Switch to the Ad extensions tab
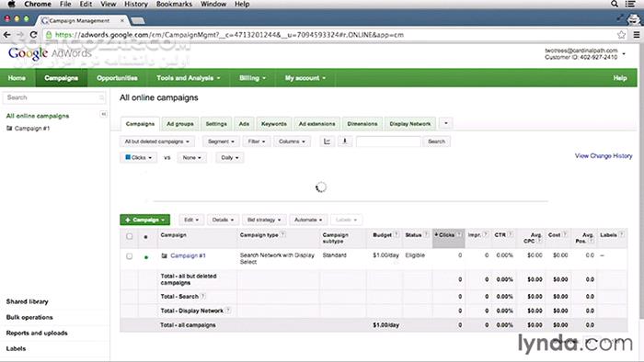 [316, 124]
